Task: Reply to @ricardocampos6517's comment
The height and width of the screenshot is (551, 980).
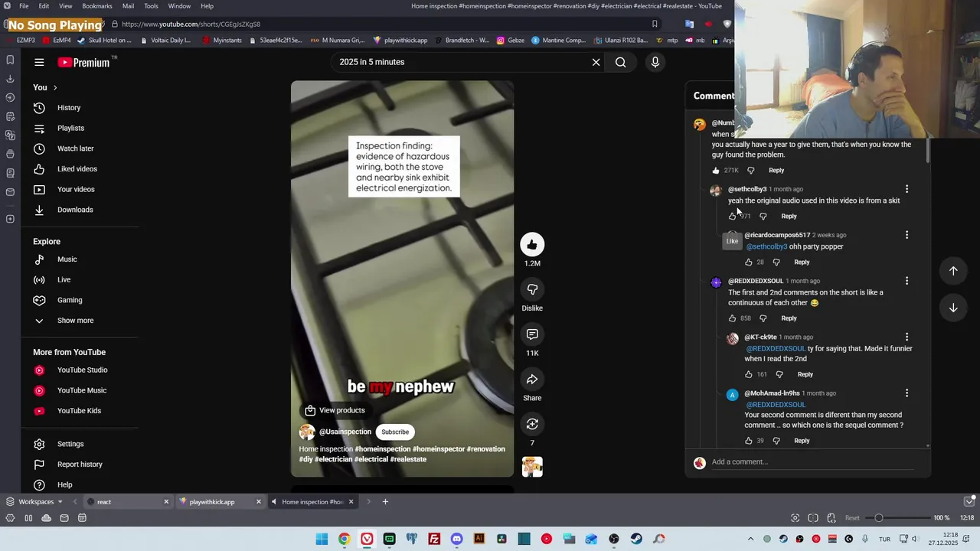Action: click(x=802, y=262)
